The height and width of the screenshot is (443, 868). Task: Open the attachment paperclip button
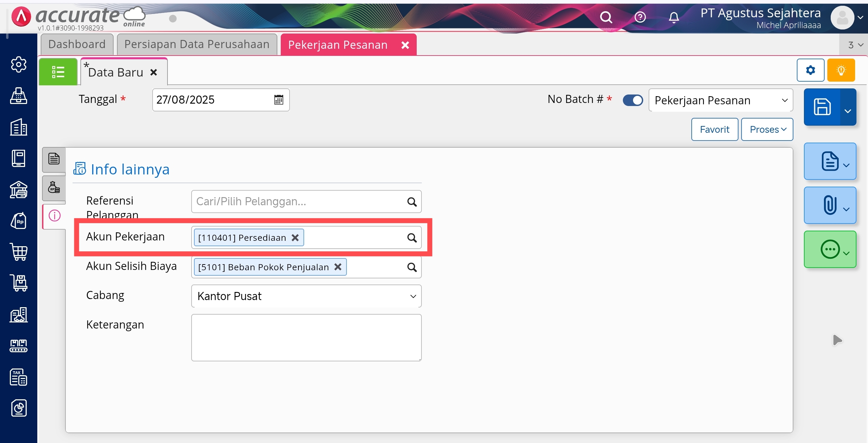(830, 205)
